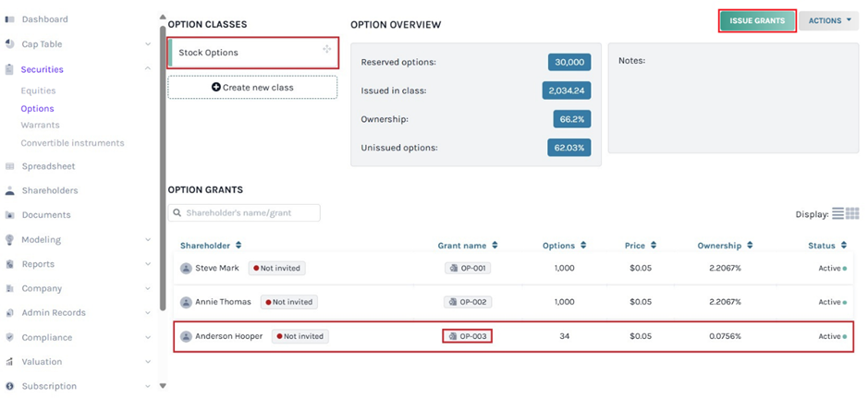Click the Cap Table pie chart icon

[9, 44]
